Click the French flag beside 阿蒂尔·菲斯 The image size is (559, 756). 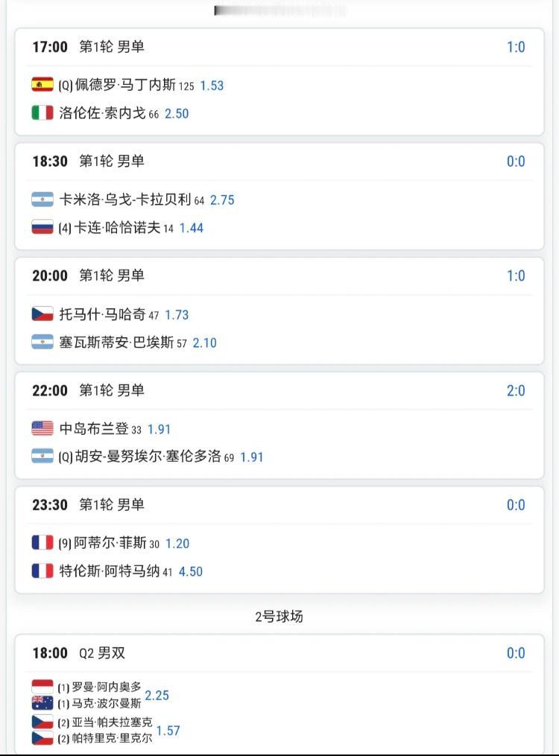(42, 543)
